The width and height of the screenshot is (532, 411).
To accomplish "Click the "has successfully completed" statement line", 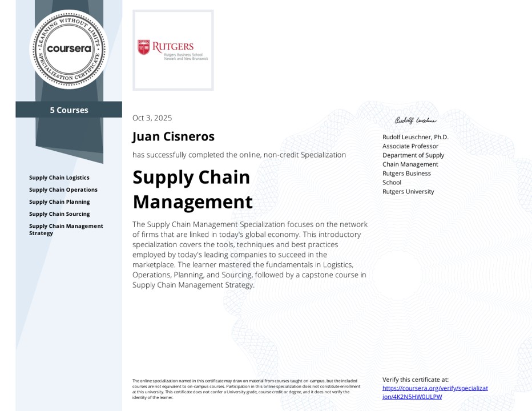I will [x=239, y=155].
